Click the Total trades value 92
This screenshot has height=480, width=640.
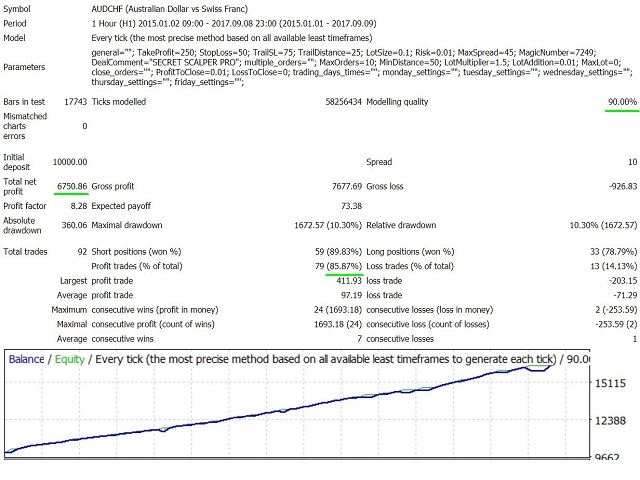click(x=82, y=251)
